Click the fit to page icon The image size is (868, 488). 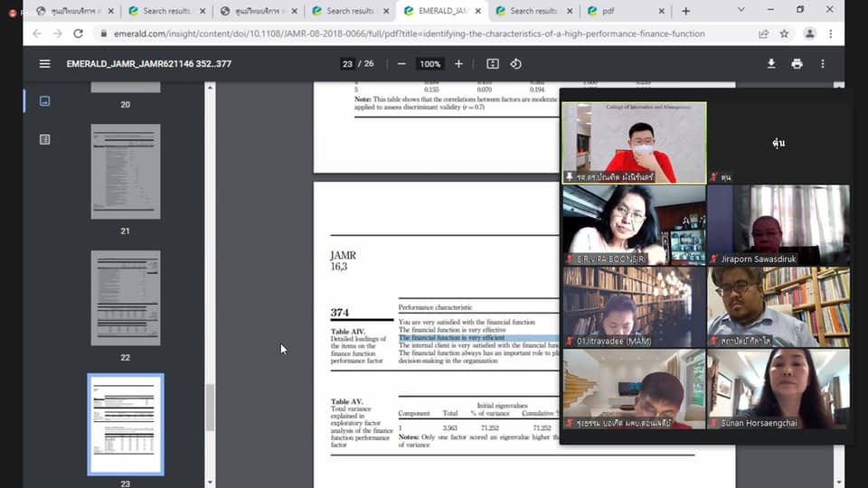tap(492, 64)
